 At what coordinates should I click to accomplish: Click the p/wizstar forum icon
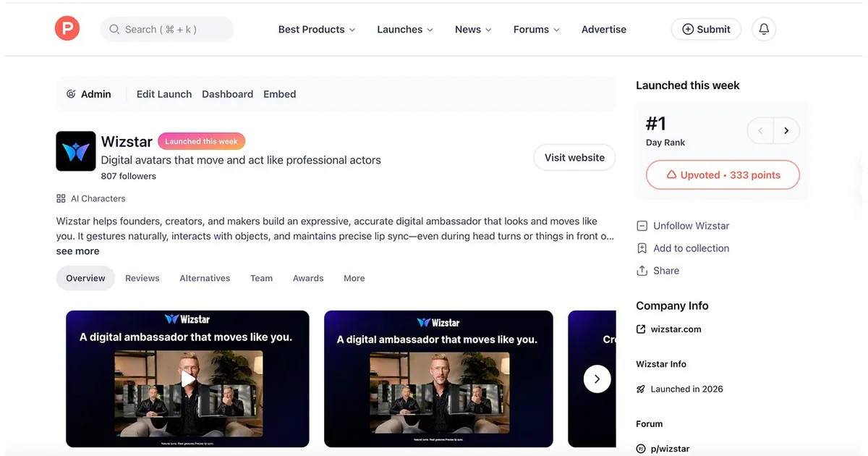coord(641,449)
